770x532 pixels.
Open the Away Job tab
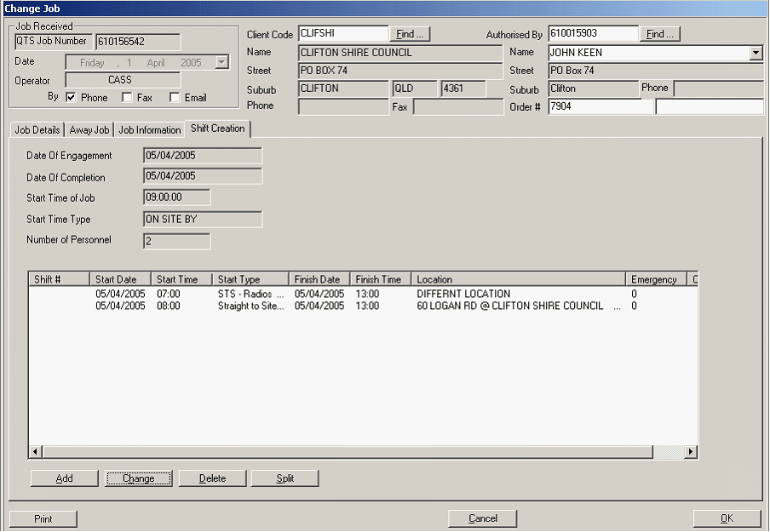89,130
